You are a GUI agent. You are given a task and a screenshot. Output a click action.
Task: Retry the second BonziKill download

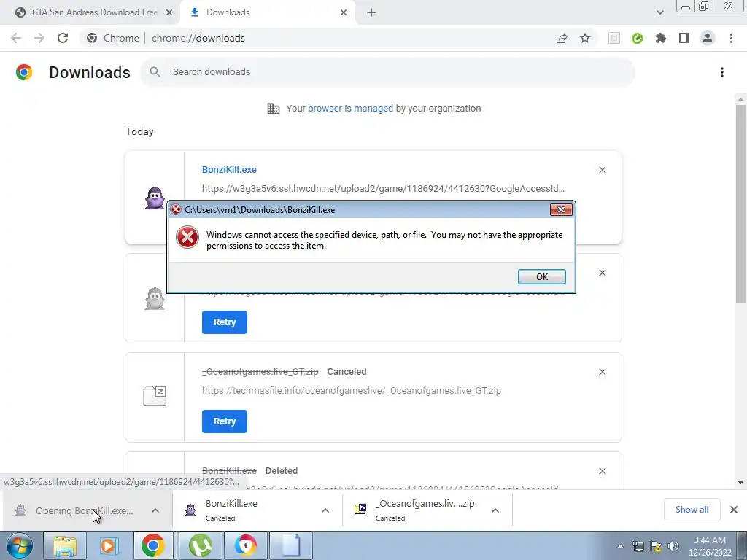click(x=225, y=322)
